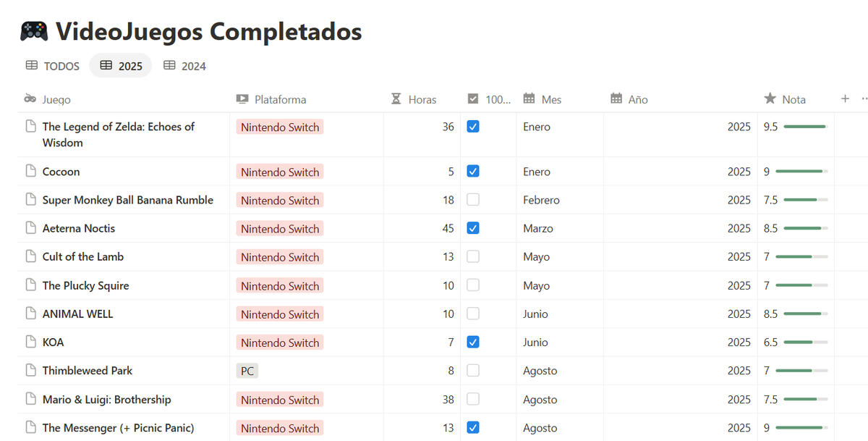
Task: Check 100% box for Cult of the Lamb
Action: click(x=473, y=256)
